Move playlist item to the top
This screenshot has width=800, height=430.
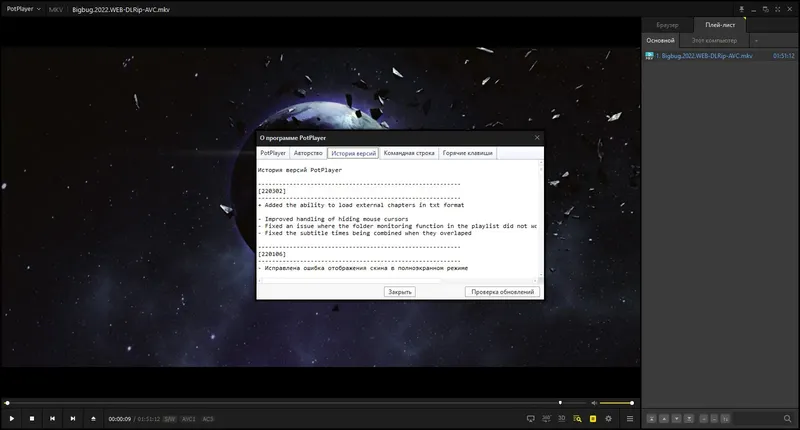coord(652,419)
